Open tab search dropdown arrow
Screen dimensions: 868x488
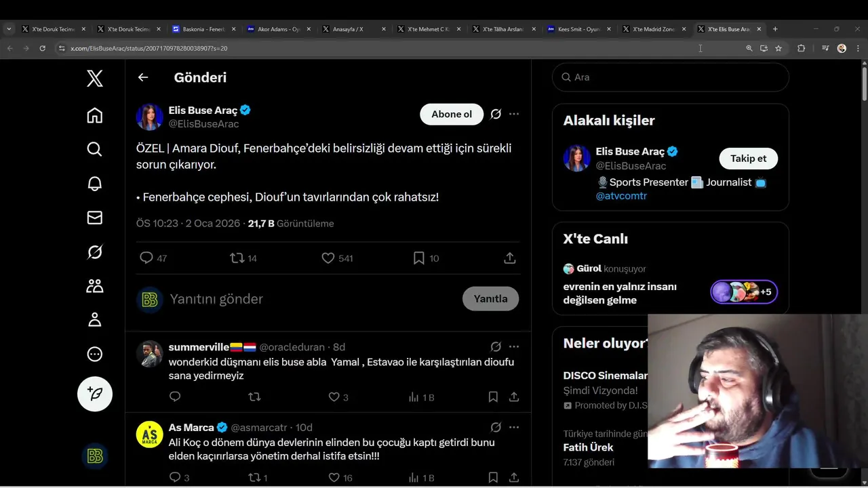click(x=9, y=29)
